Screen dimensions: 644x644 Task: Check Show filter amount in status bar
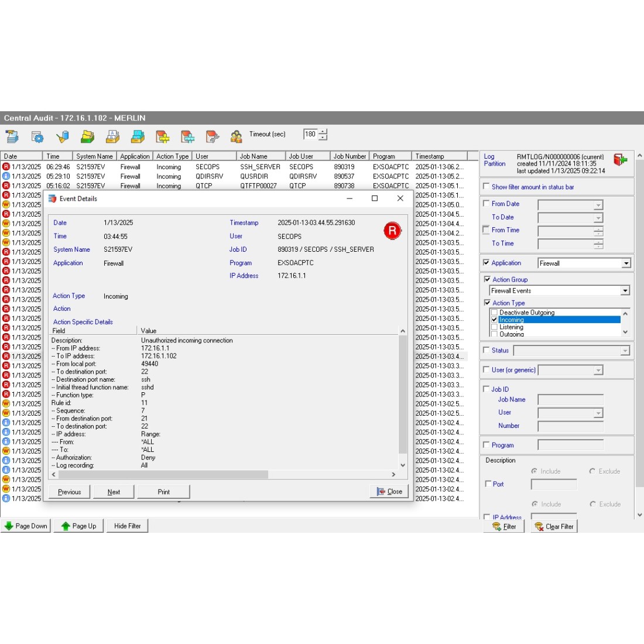point(487,187)
